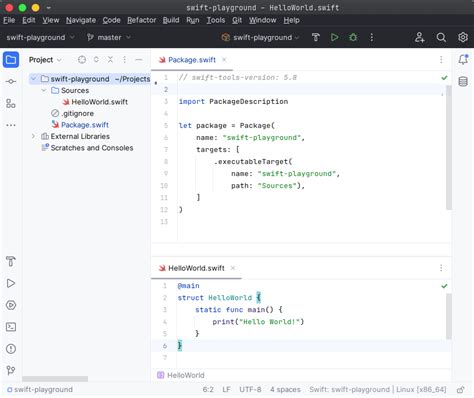This screenshot has width=474, height=398.
Task: Click Swift: swift-playground toolchain widget
Action: tap(378, 389)
